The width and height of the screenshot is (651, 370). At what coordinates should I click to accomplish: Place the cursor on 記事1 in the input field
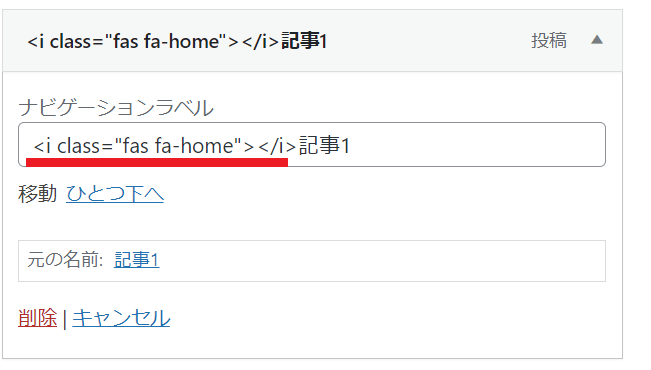tap(325, 146)
